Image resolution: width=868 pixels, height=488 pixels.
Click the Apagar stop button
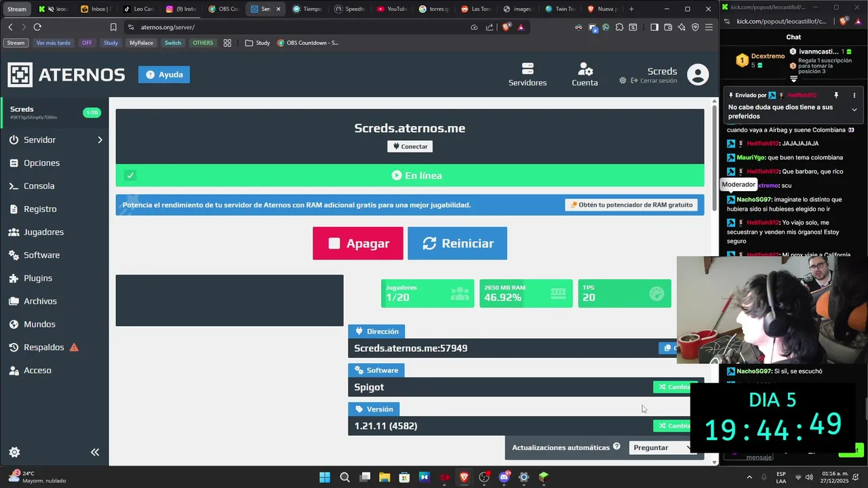pyautogui.click(x=358, y=243)
